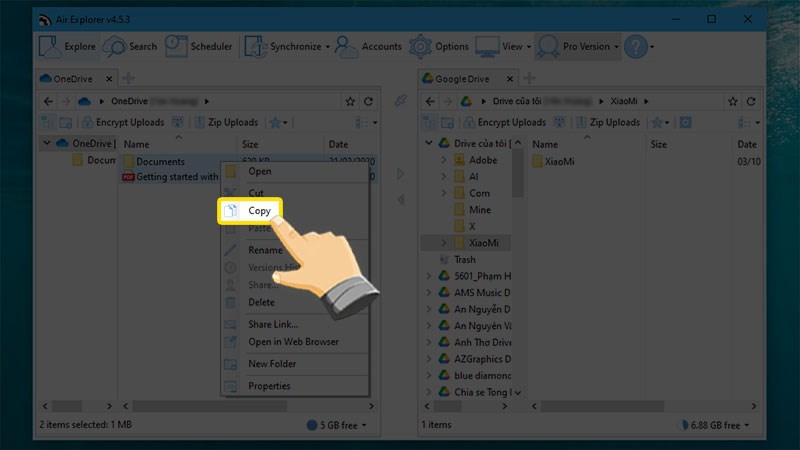The image size is (800, 450).
Task: Close the Google Drive tab
Action: (x=510, y=79)
